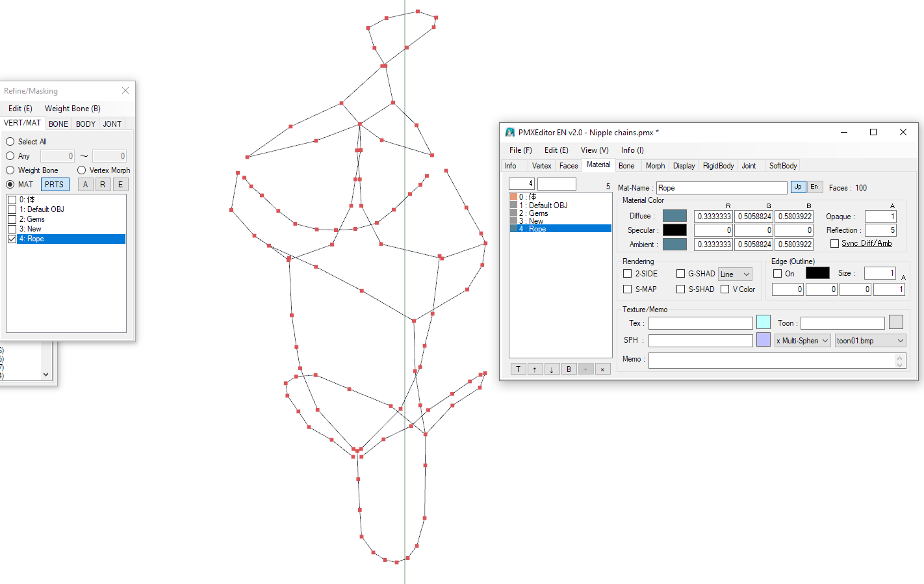Select the MAT radio button

pyautogui.click(x=10, y=185)
